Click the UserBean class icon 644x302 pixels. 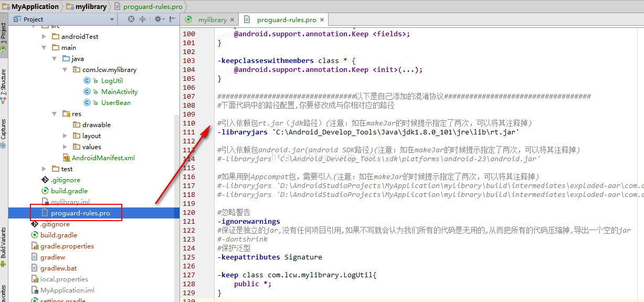[x=87, y=102]
